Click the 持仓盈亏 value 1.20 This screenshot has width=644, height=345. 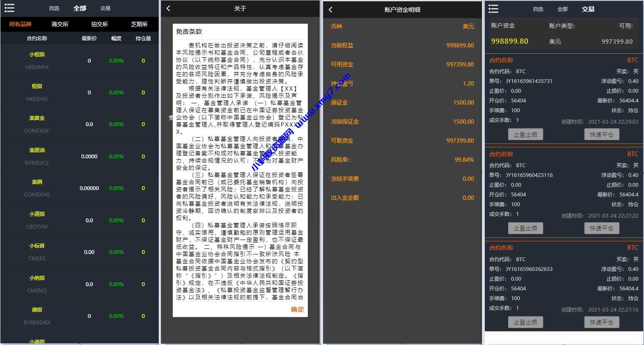(468, 83)
